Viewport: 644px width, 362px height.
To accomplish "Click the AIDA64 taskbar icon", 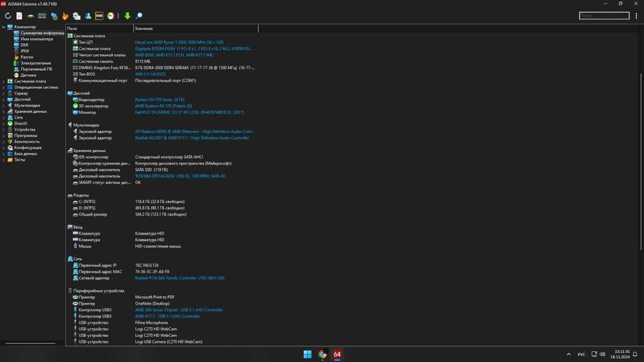I will (337, 354).
